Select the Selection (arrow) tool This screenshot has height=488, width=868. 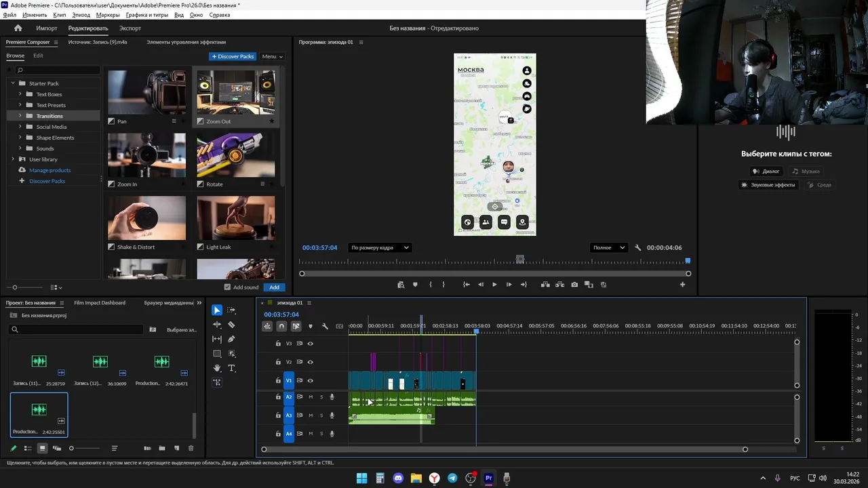[x=217, y=310]
